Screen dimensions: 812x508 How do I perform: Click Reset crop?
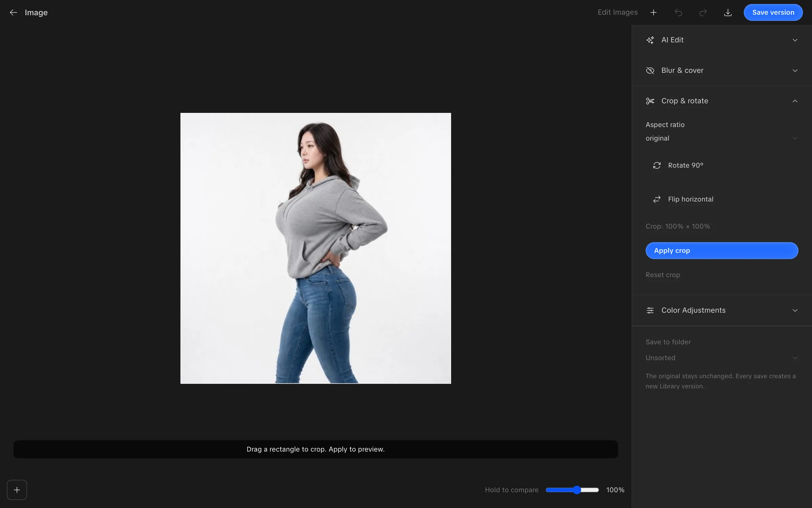pyautogui.click(x=662, y=275)
